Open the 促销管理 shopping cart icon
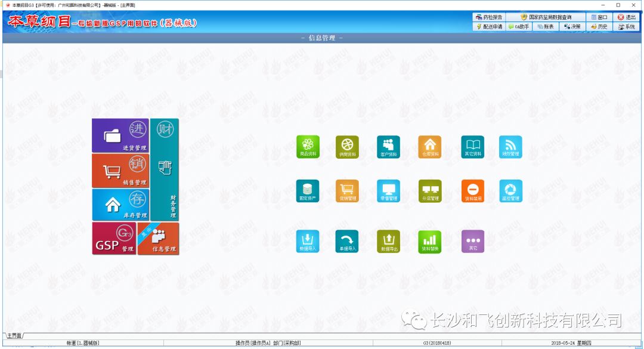This screenshot has width=644, height=349. [347, 191]
